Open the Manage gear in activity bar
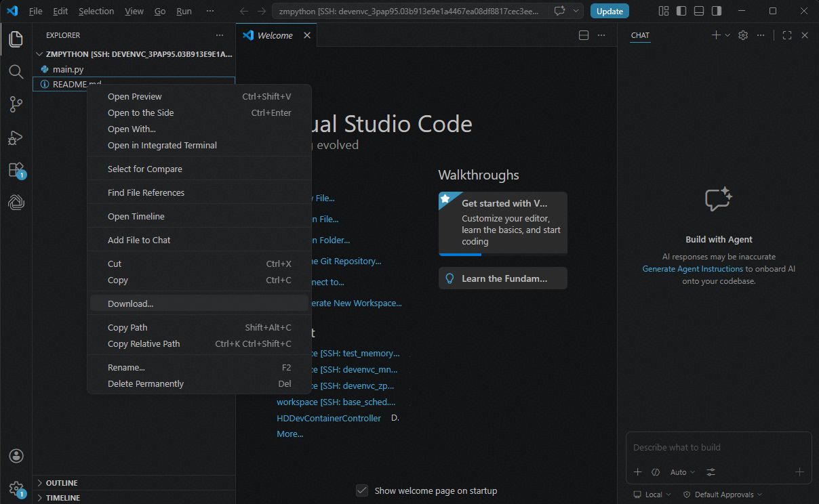The image size is (819, 504). 16,488
